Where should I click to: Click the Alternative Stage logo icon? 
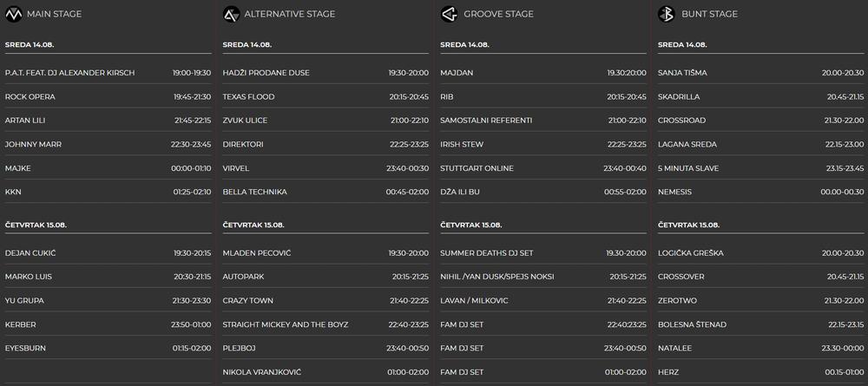(x=231, y=14)
